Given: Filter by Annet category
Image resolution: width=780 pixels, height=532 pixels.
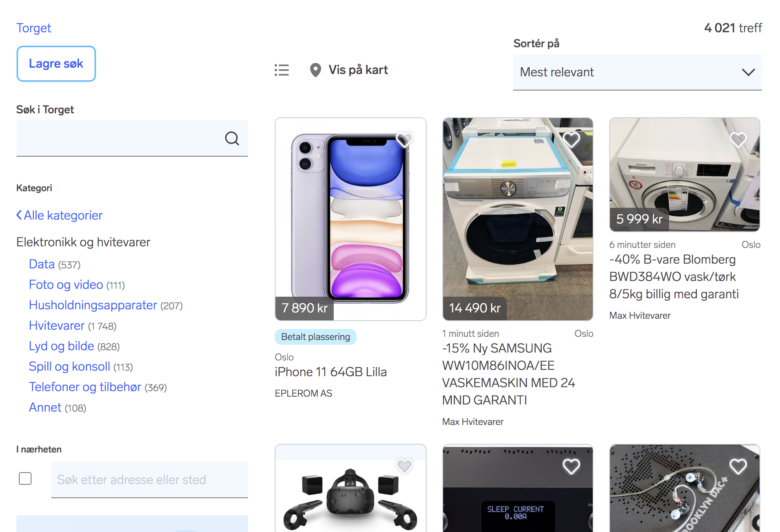Looking at the screenshot, I should tap(45, 407).
